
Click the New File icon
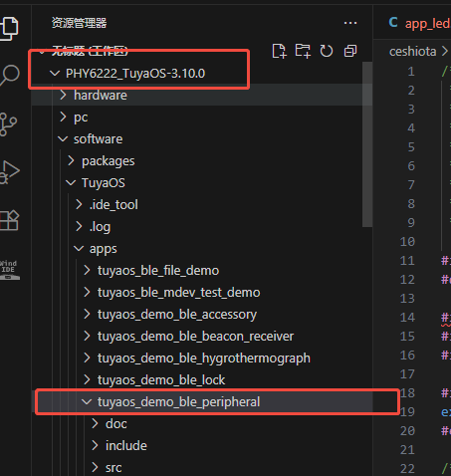279,51
